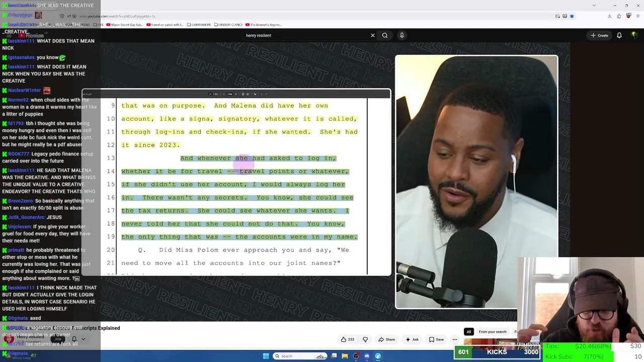Viewport: 644px width, 362px height.
Task: Share the video
Action: (x=386, y=339)
